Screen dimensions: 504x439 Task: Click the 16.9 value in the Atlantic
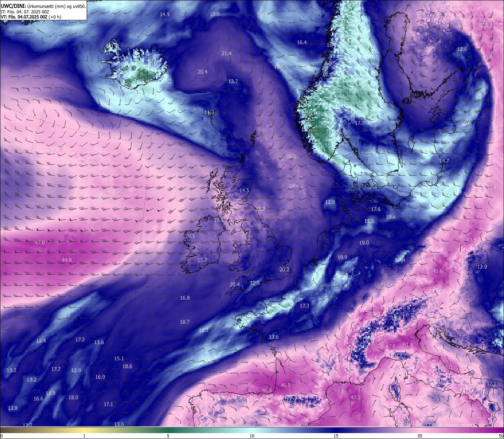[x=100, y=377]
